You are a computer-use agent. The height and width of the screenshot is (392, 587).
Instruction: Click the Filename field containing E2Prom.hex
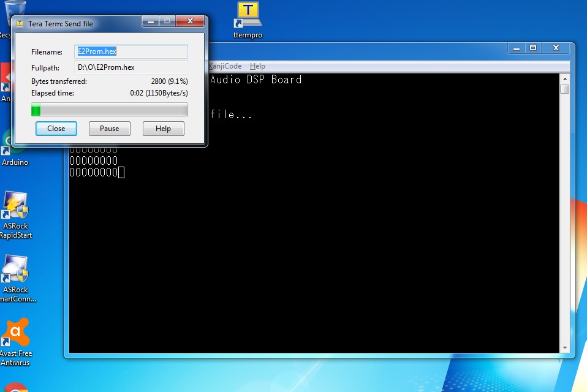(131, 51)
